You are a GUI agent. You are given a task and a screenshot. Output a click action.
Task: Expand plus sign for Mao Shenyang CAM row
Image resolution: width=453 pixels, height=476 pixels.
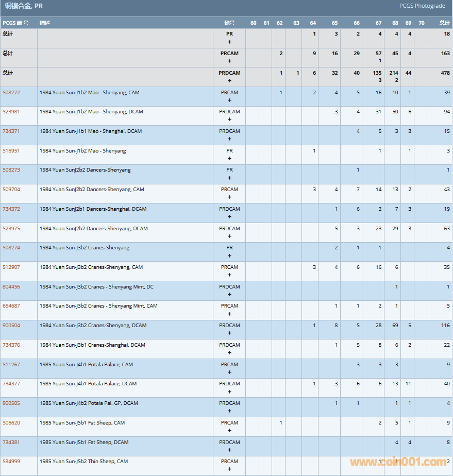pos(229,100)
